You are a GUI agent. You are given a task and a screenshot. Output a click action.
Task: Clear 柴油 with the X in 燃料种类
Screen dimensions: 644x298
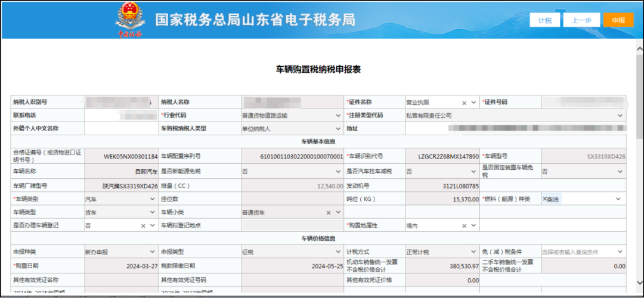[544, 199]
